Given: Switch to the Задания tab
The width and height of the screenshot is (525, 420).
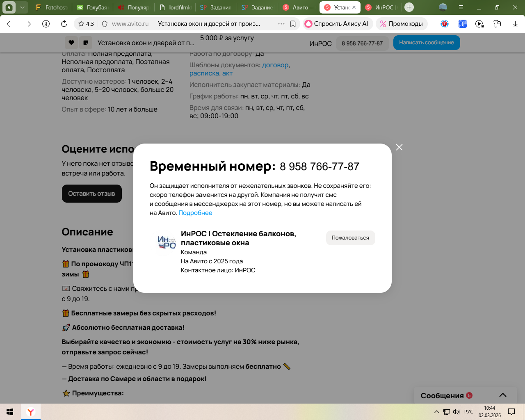Looking at the screenshot, I should tap(216, 7).
